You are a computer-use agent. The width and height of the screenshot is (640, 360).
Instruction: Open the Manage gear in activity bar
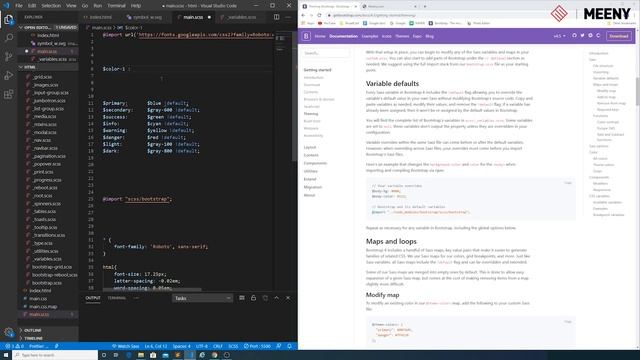point(9,332)
